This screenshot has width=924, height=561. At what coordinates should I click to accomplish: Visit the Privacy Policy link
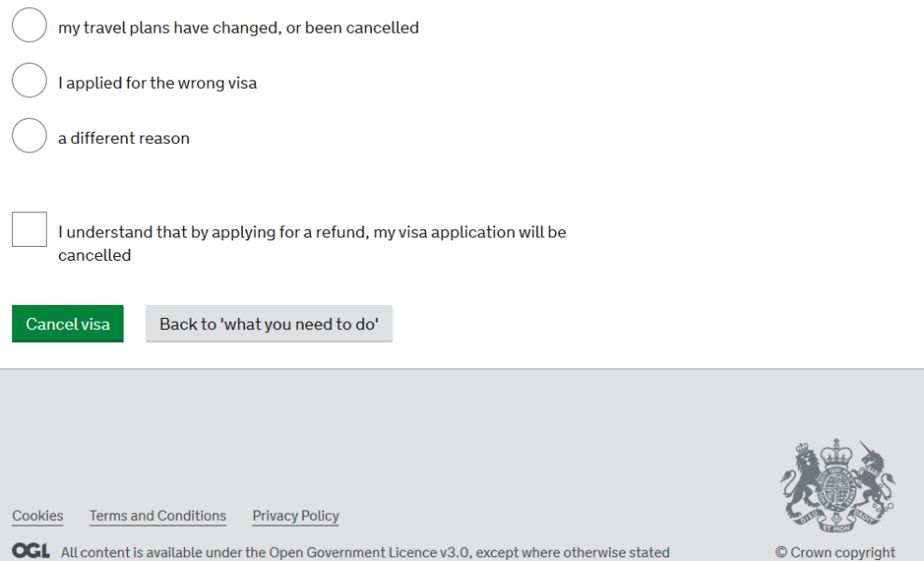[296, 515]
